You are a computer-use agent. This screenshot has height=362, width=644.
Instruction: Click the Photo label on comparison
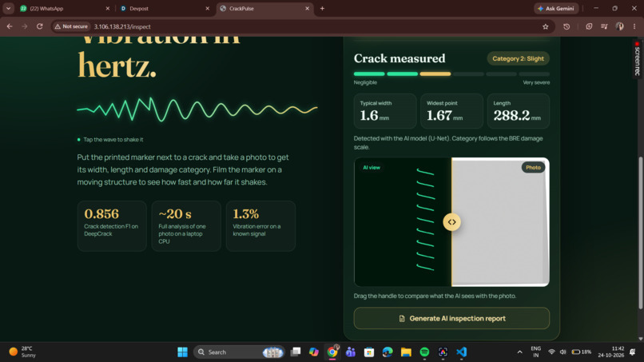pyautogui.click(x=533, y=167)
